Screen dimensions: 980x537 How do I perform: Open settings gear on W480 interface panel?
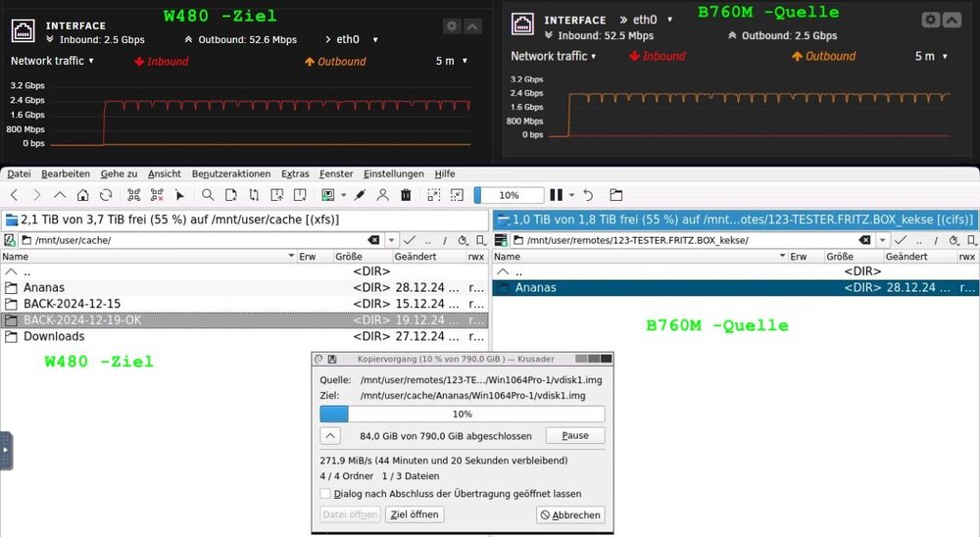click(452, 25)
